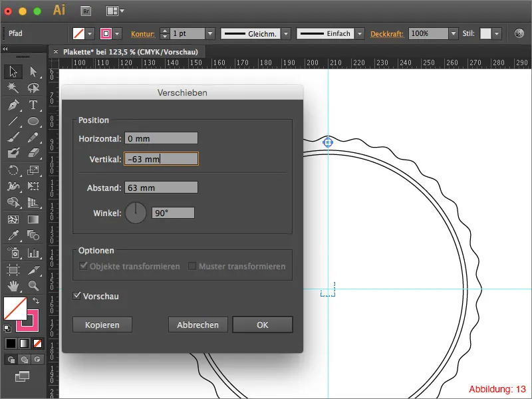Open the Einfach brush definition dropdown
This screenshot has height=399, width=532.
click(x=360, y=34)
